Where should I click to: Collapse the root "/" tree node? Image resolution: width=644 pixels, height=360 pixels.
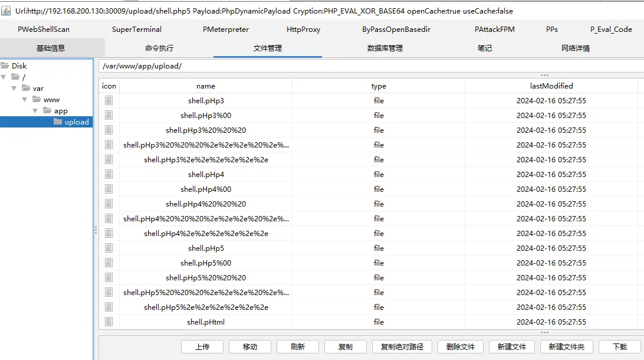4,77
